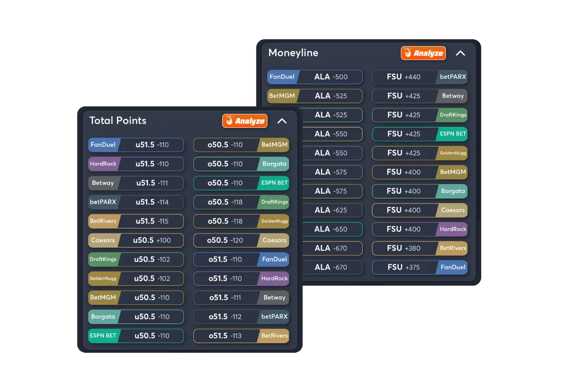
Task: Select BetRivers o51.5 -113 bet
Action: pyautogui.click(x=241, y=336)
